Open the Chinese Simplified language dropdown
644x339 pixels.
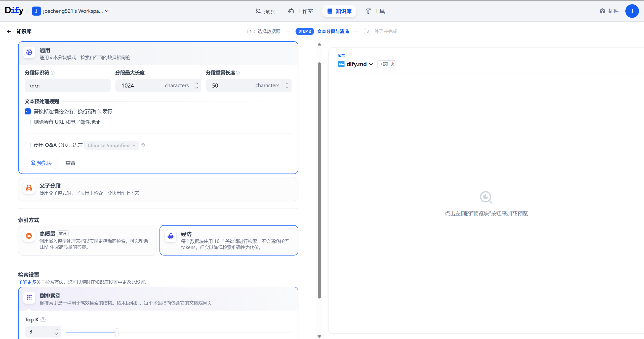pyautogui.click(x=111, y=145)
